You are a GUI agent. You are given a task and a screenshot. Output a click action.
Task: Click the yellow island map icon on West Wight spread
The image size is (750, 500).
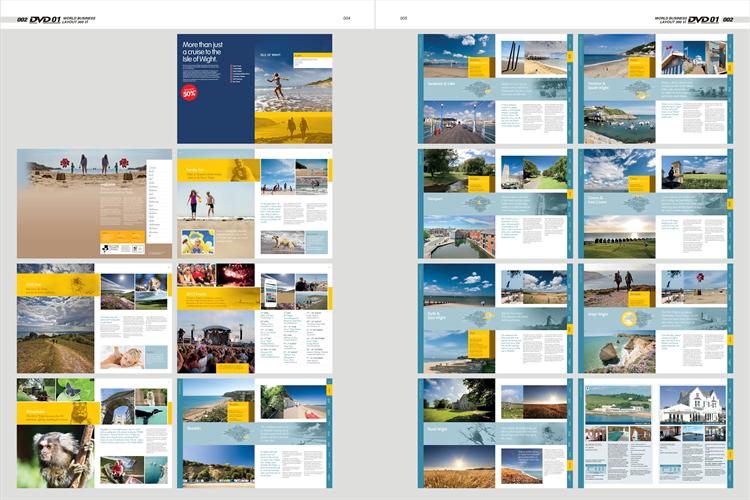[x=628, y=318]
